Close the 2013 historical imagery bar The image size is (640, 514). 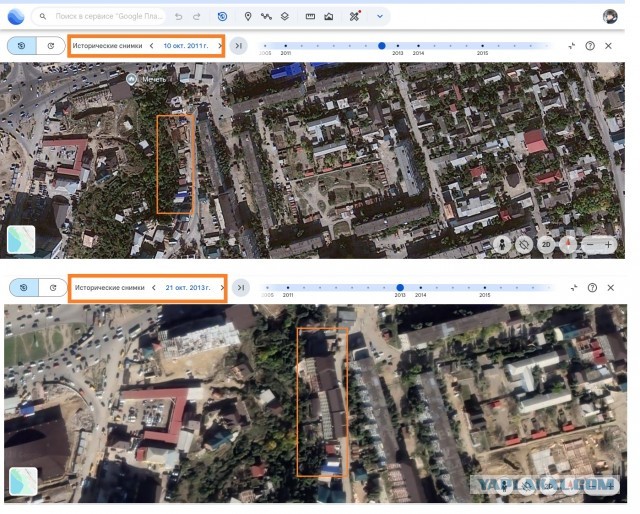point(611,288)
